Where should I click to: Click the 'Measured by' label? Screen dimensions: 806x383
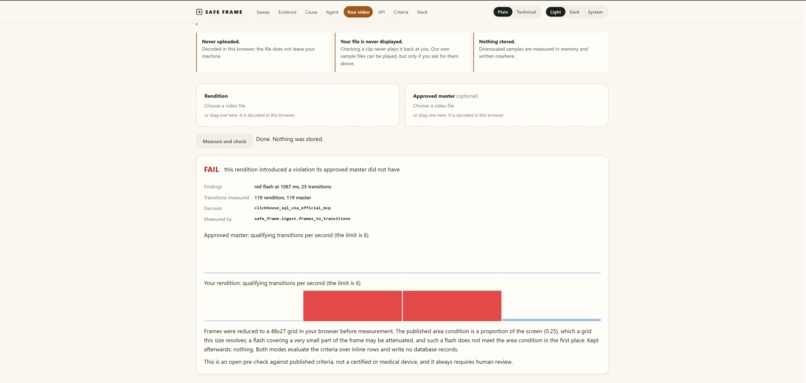point(217,219)
